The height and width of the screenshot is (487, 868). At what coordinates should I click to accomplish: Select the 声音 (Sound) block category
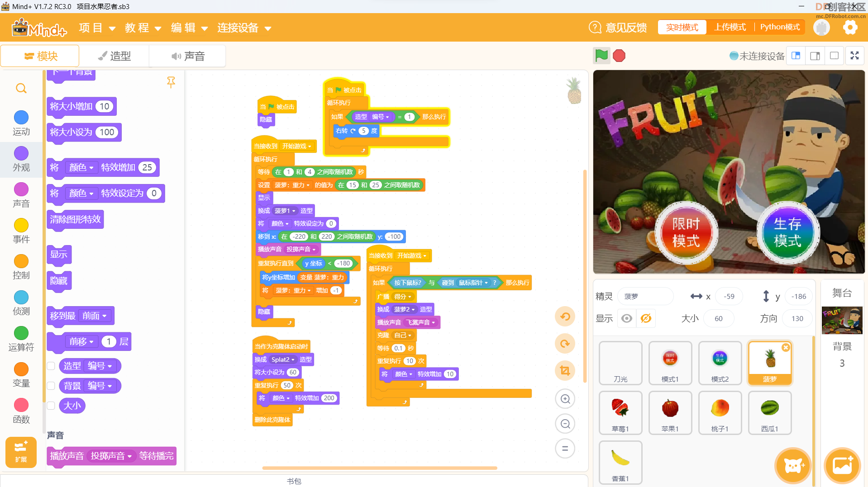pos(21,195)
